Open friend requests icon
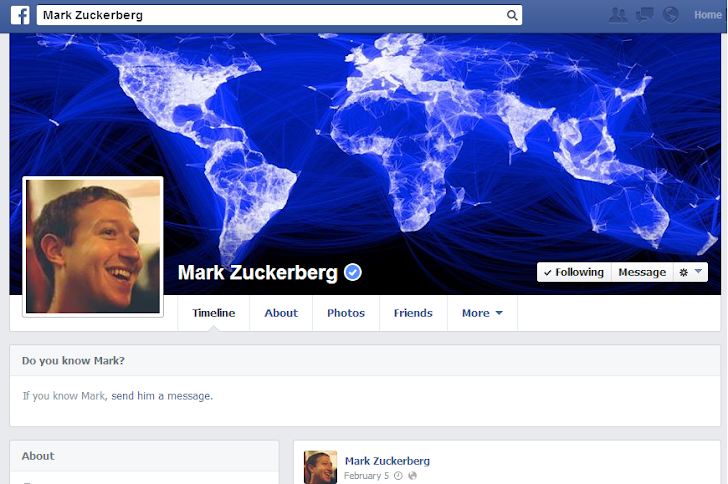 618,15
